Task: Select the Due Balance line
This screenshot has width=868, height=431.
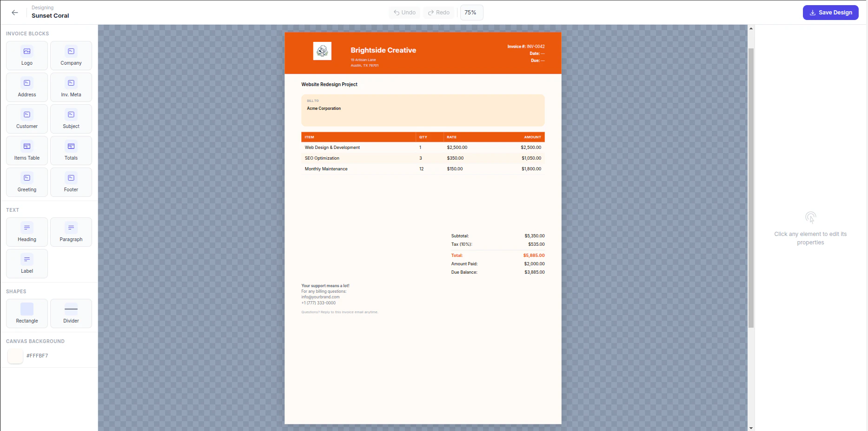Action: coord(497,272)
